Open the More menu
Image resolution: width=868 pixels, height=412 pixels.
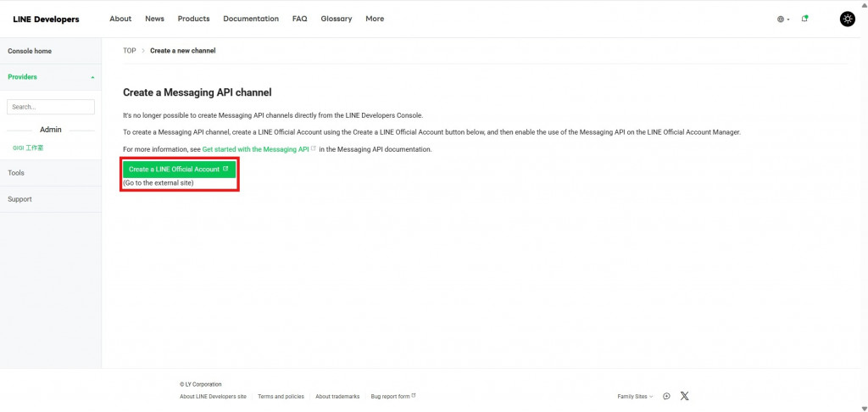[x=375, y=19]
